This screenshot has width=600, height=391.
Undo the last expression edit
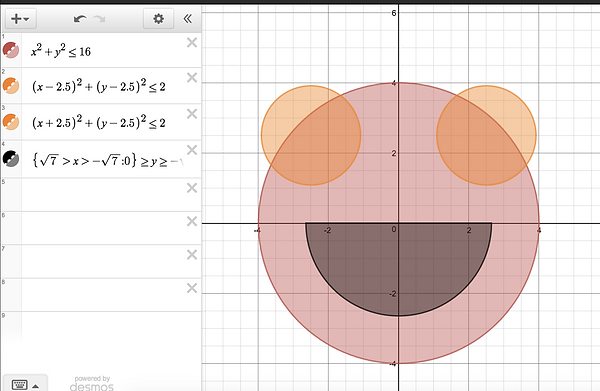coord(80,19)
